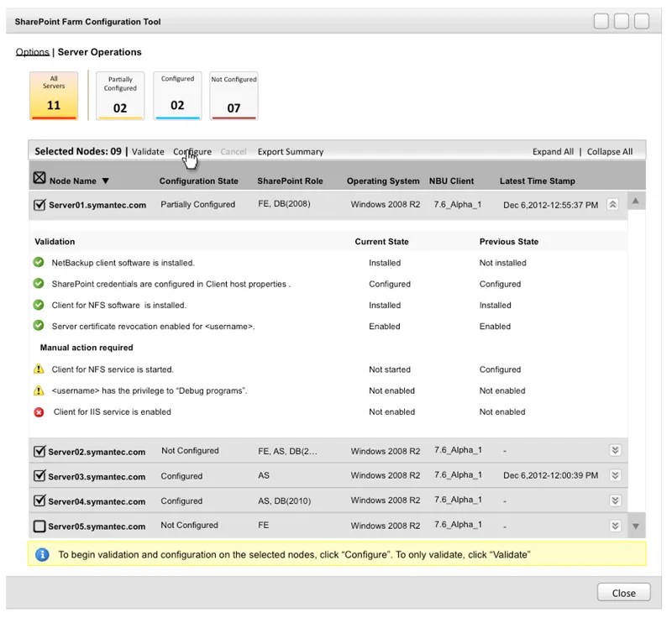Click the scrollbar down arrow

(x=636, y=526)
